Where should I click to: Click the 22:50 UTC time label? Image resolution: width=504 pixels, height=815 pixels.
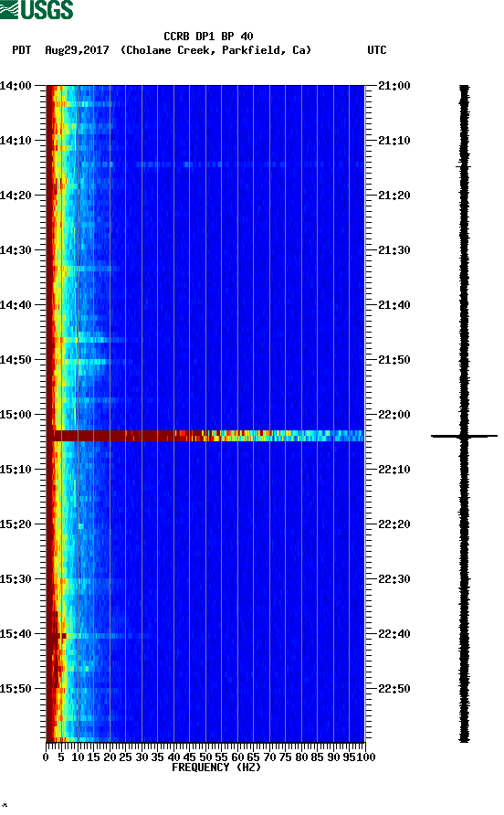(394, 689)
